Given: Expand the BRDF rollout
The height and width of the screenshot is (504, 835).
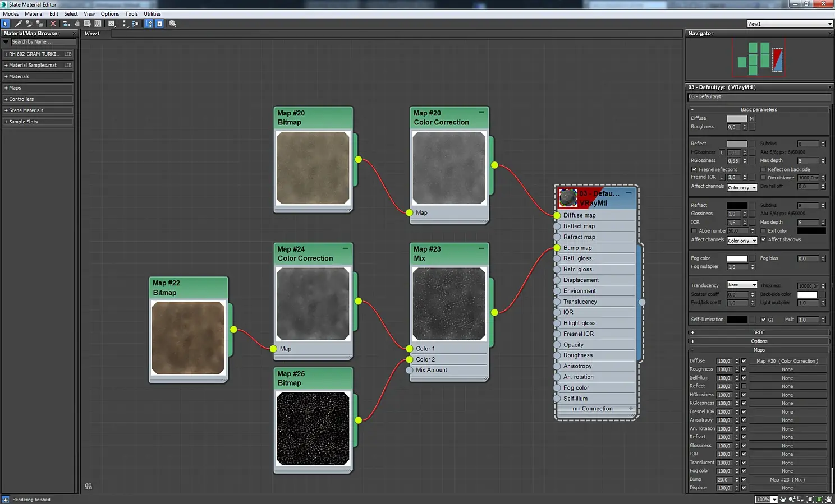Looking at the screenshot, I should (759, 332).
